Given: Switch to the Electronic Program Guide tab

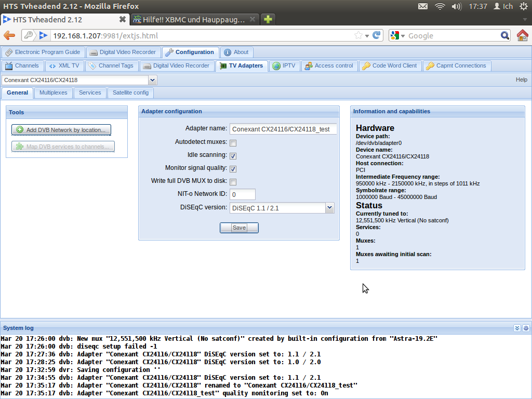Looking at the screenshot, I should pyautogui.click(x=43, y=52).
